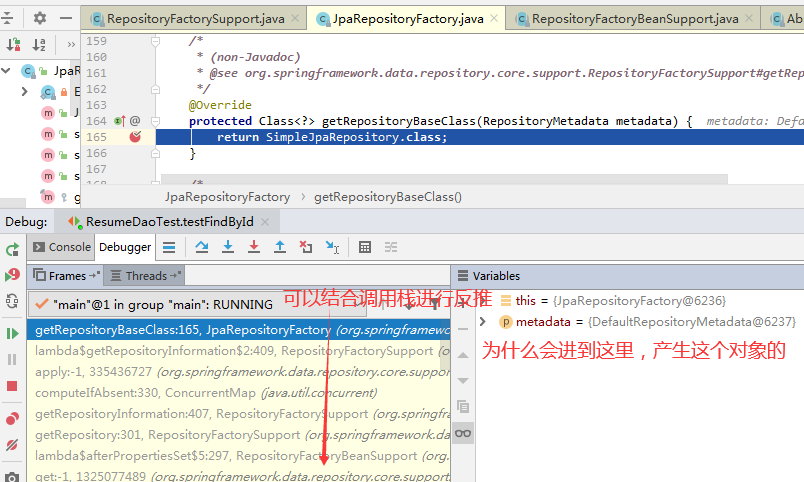Screen dimensions: 804x482
Task: Remove watch with the minus icon
Action: (x=463, y=329)
